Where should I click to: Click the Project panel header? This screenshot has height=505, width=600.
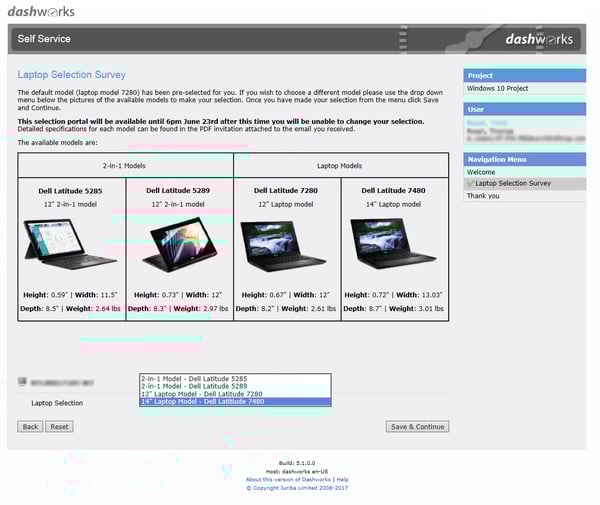click(x=525, y=75)
